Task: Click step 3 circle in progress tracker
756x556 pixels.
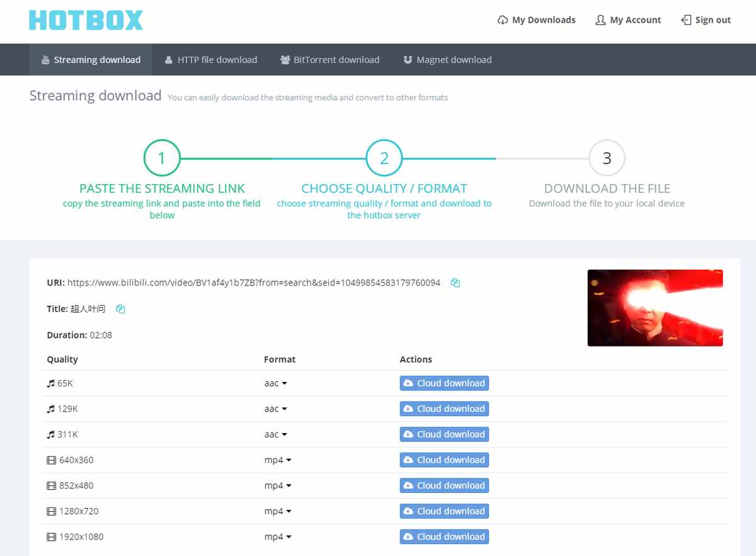Action: click(607, 158)
